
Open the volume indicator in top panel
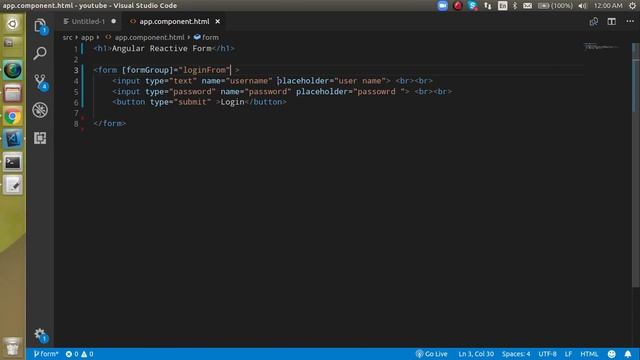pos(582,6)
